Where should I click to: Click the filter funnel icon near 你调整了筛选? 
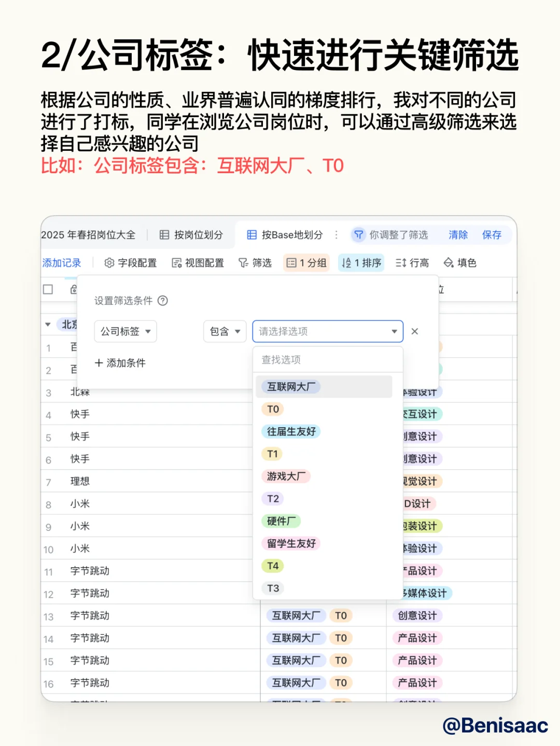(358, 235)
